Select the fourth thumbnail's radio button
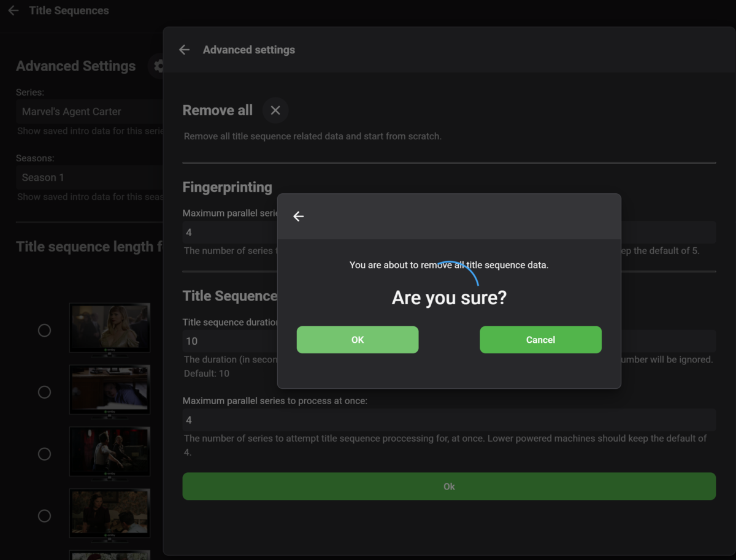The image size is (736, 560). [x=45, y=516]
